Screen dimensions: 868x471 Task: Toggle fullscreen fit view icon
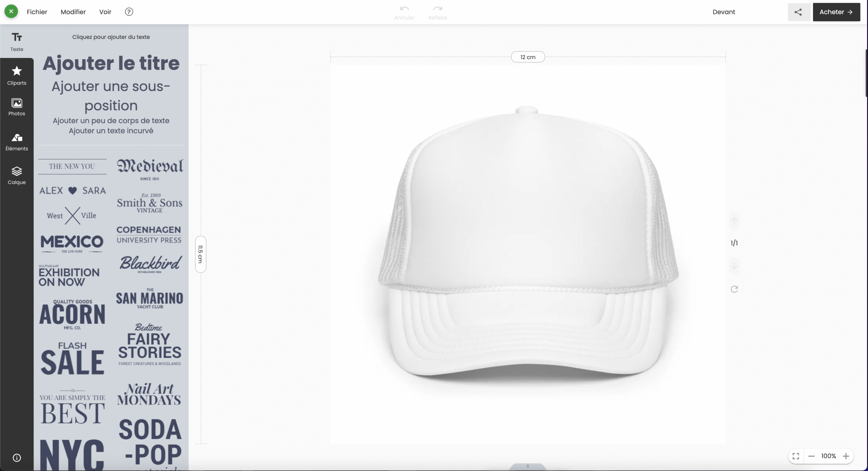click(x=796, y=456)
